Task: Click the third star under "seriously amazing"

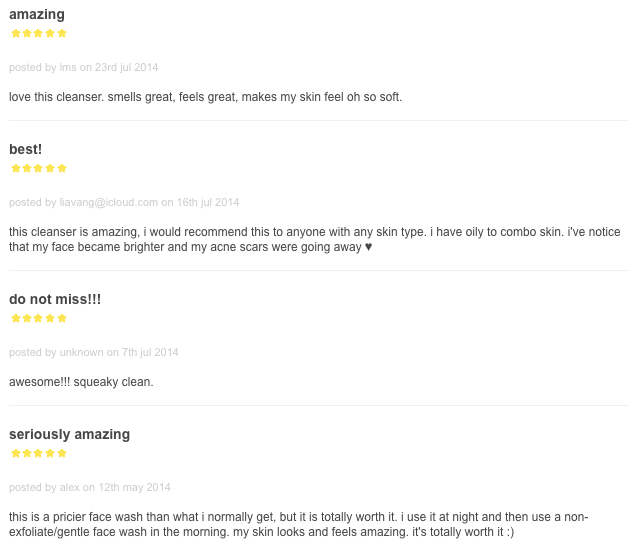Action: (39, 453)
